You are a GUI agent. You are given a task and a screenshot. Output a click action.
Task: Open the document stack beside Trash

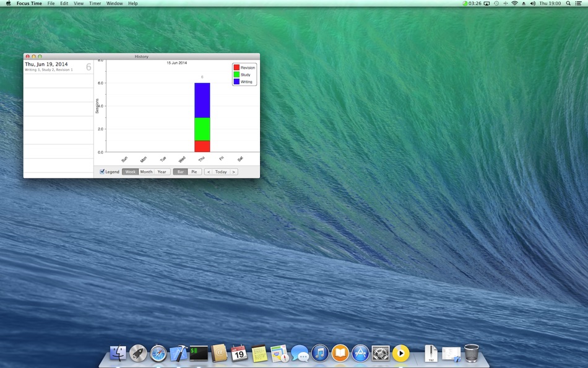click(451, 354)
